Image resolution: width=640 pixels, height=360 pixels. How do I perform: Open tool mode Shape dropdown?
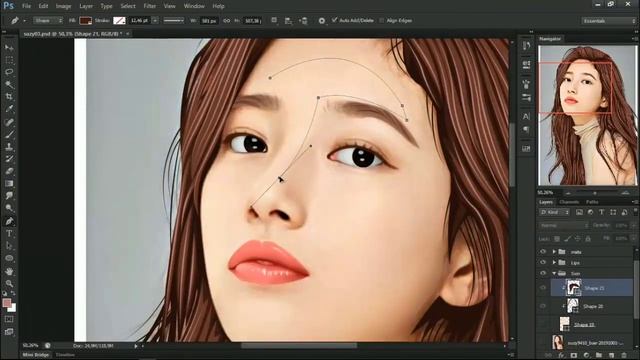48,20
